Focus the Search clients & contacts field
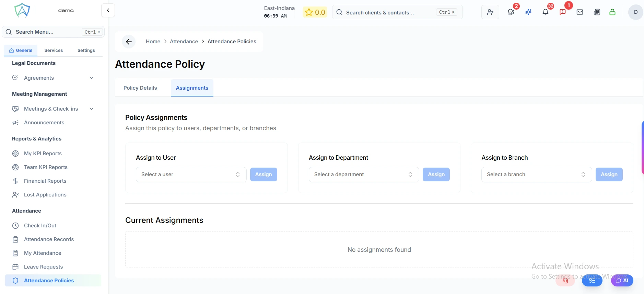This screenshot has width=644, height=294. pyautogui.click(x=397, y=12)
